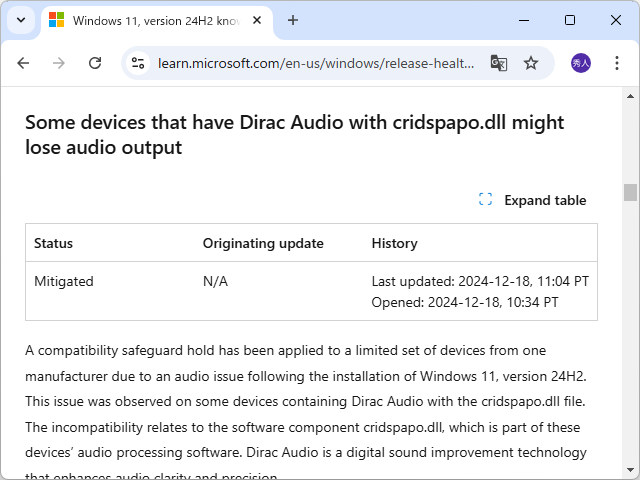View site information icon in address bar
This screenshot has height=480, width=640.
pos(138,63)
